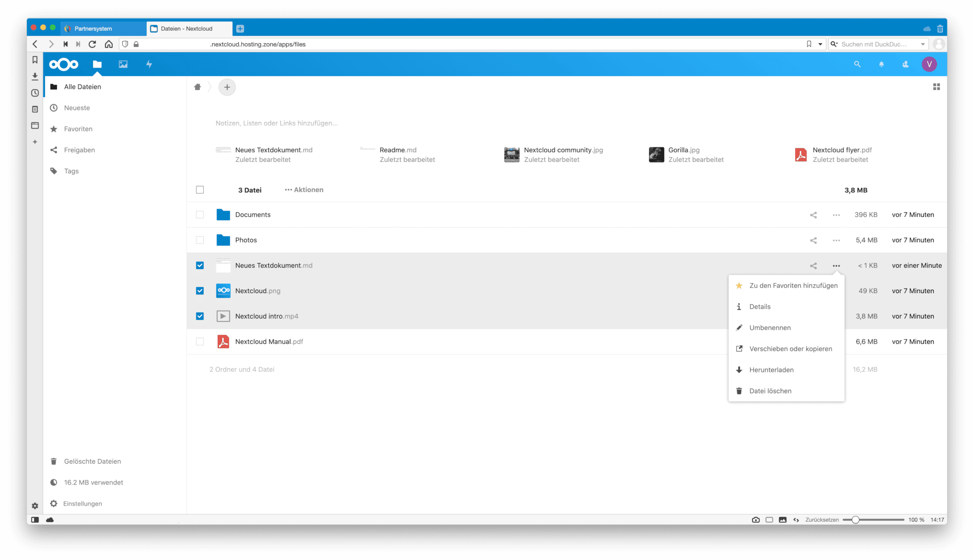Open three-dot menu for Documents folder
The height and width of the screenshot is (560, 974).
coord(836,215)
